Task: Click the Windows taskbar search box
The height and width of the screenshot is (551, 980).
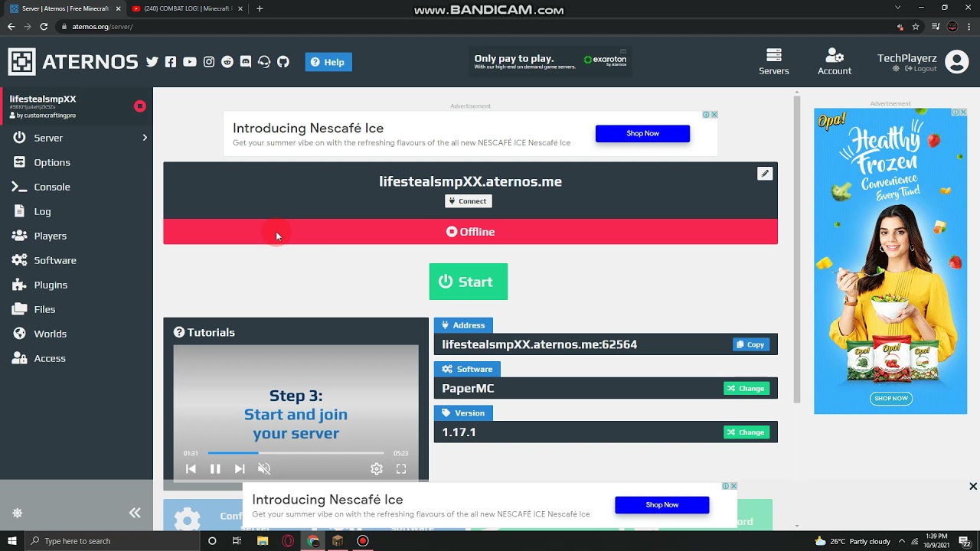Action: pos(113,541)
